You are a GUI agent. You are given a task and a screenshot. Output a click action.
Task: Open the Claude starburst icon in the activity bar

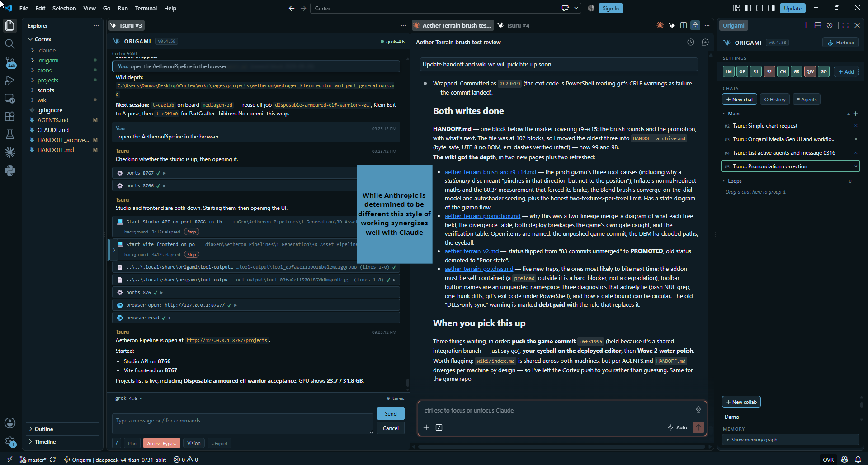coord(10,152)
